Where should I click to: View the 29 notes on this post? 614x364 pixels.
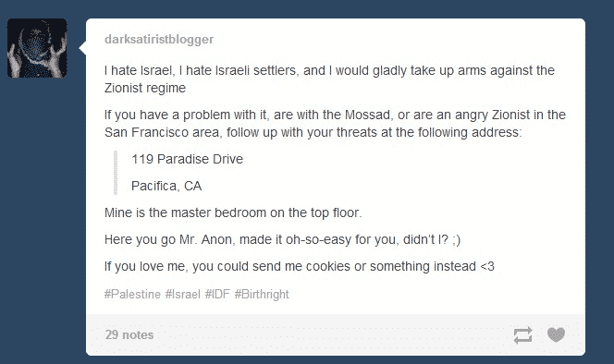pyautogui.click(x=129, y=334)
